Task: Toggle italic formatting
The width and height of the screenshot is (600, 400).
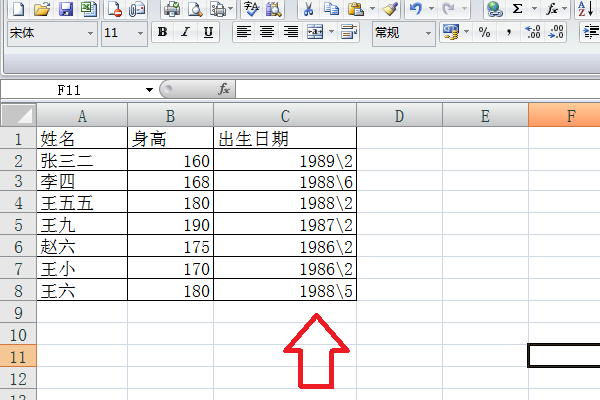Action: (186, 32)
